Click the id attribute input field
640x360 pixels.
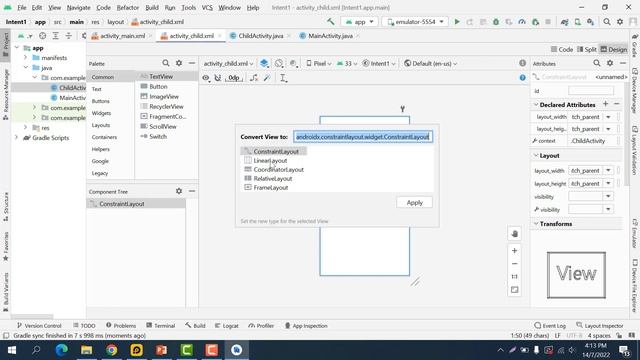coord(591,91)
